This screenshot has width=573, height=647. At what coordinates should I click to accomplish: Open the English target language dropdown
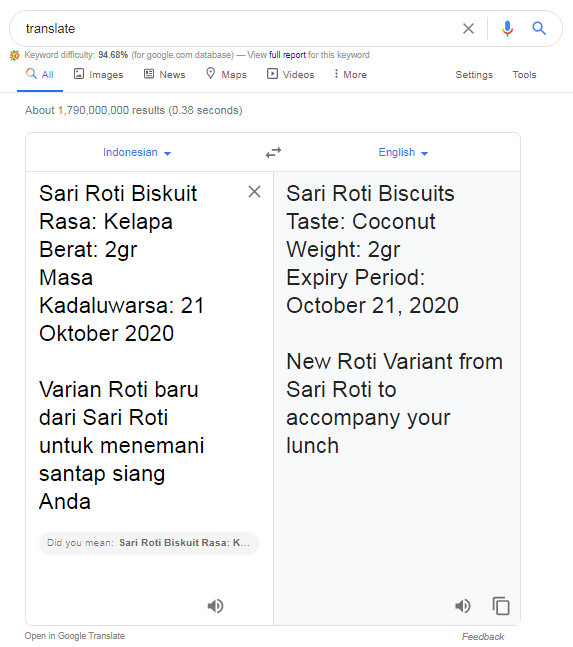pyautogui.click(x=403, y=152)
